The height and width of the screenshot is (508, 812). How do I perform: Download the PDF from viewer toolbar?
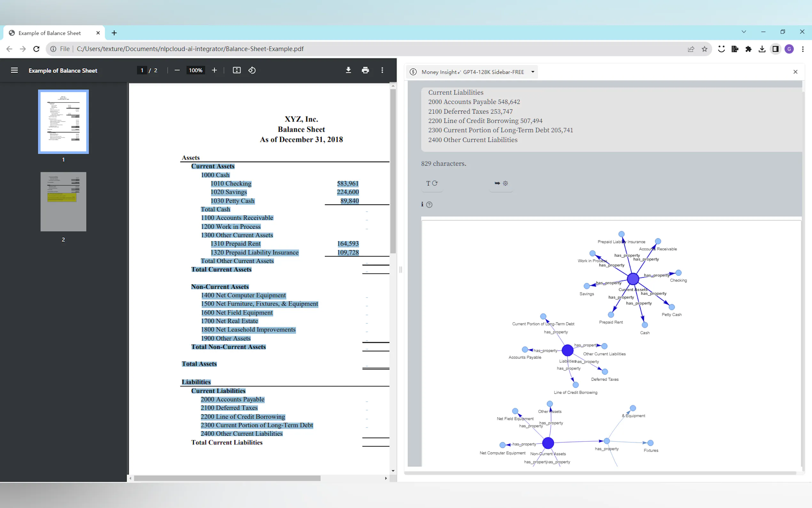point(348,70)
